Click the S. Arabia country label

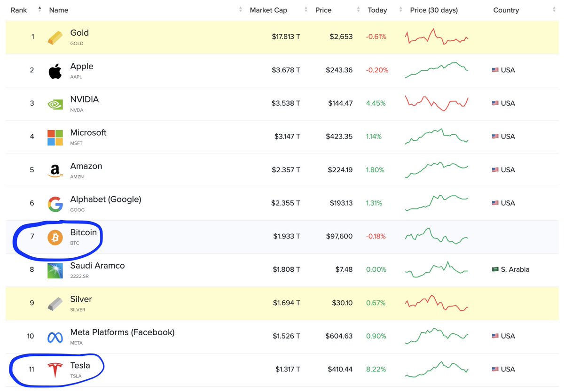tap(515, 269)
